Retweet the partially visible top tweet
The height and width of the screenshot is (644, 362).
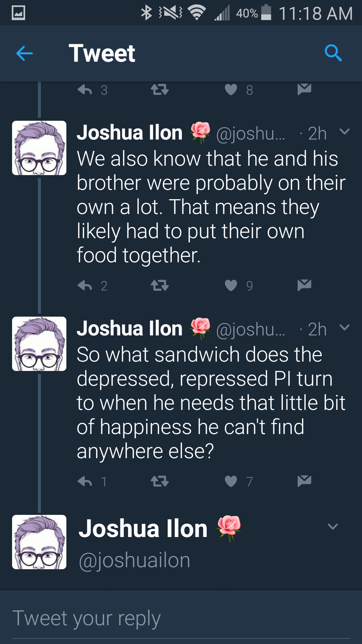coord(160,90)
